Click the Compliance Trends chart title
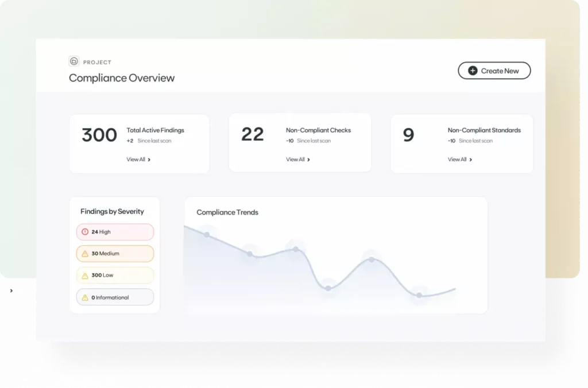 click(227, 212)
